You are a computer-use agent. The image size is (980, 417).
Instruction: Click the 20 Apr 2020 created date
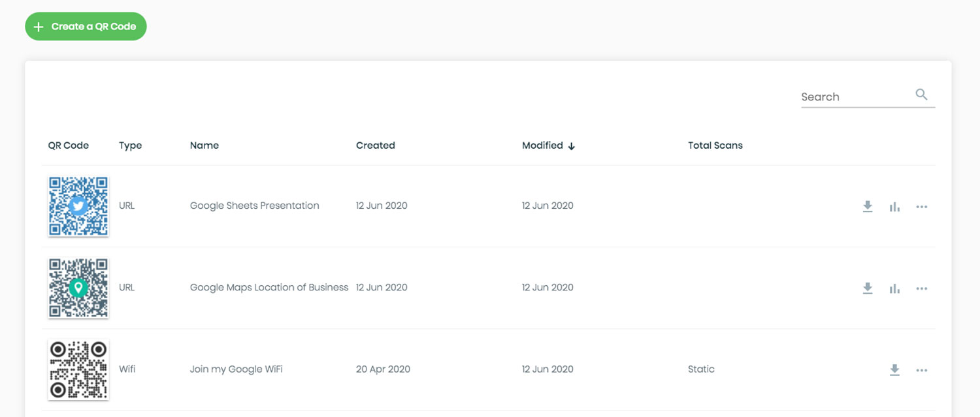383,369
